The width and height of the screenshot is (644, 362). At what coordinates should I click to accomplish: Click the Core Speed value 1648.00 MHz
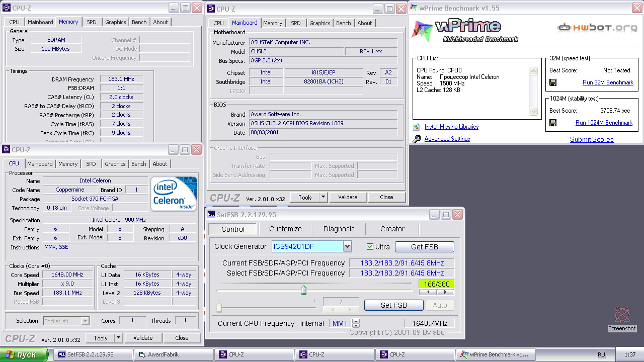coord(67,275)
